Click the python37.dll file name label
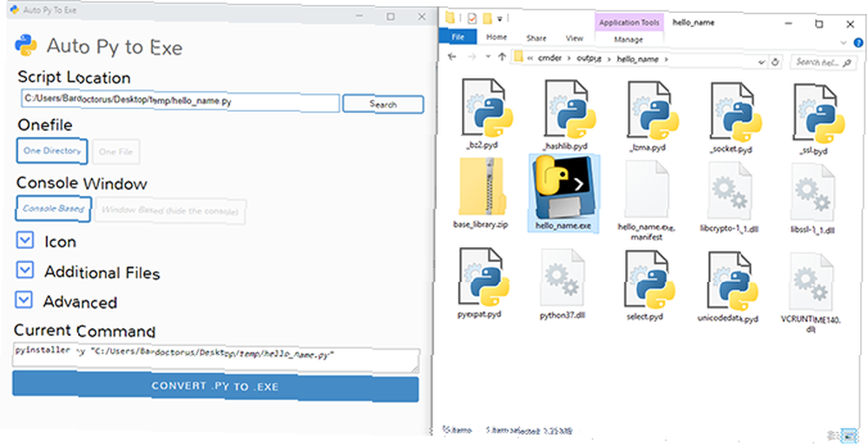868x446 pixels. click(562, 316)
